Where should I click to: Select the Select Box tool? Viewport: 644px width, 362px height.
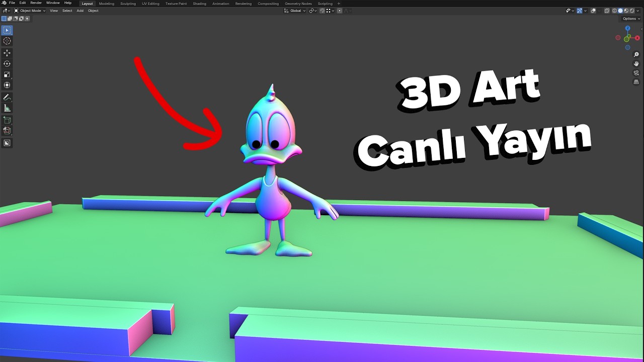coord(7,30)
